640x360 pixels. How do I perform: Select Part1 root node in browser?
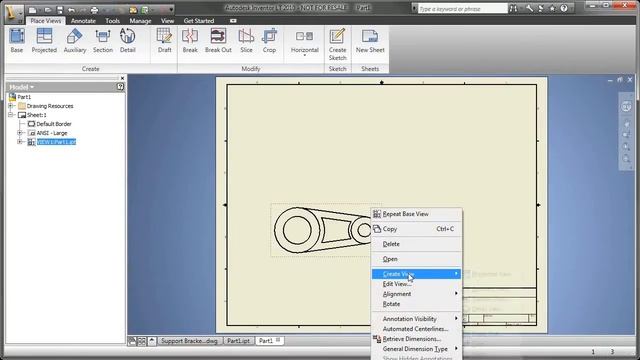(x=24, y=97)
